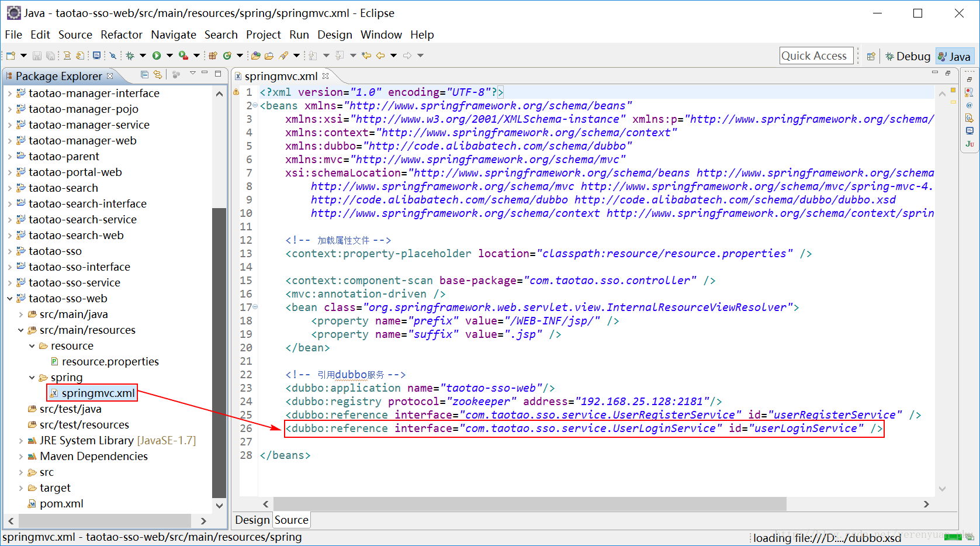The height and width of the screenshot is (546, 980).
Task: Open the Navigate menu
Action: coord(174,34)
